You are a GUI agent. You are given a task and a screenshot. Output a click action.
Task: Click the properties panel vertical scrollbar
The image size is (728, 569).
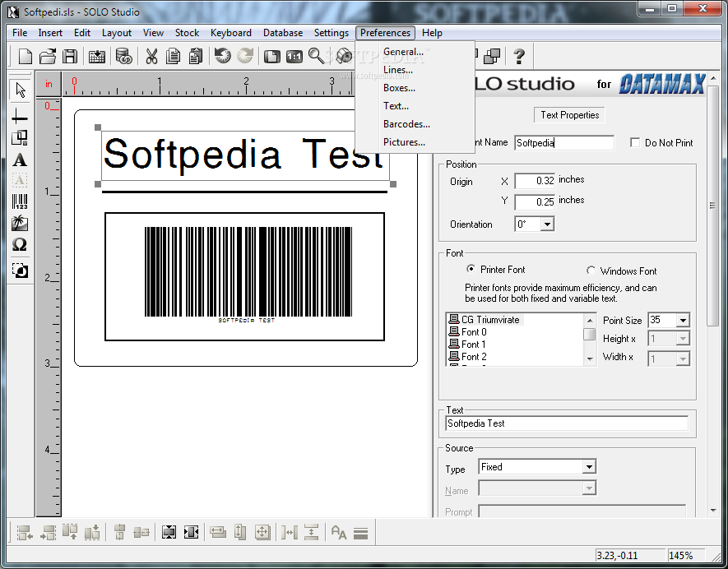(712, 206)
